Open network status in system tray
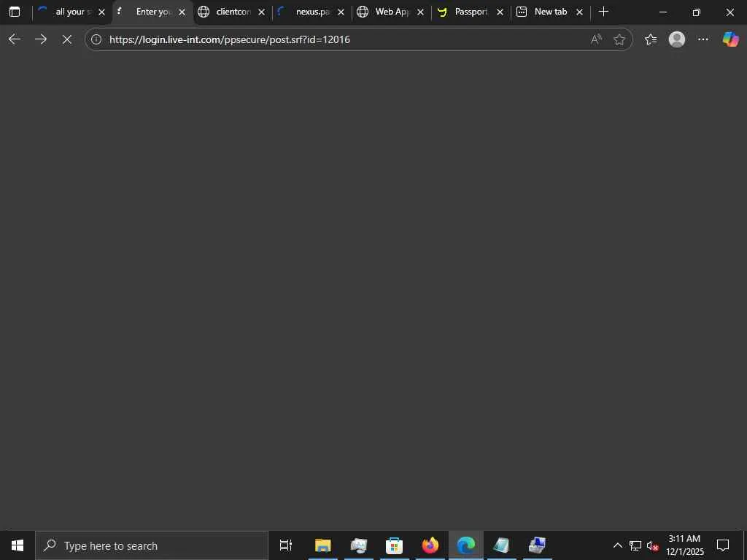This screenshot has width=747, height=560. click(635, 545)
